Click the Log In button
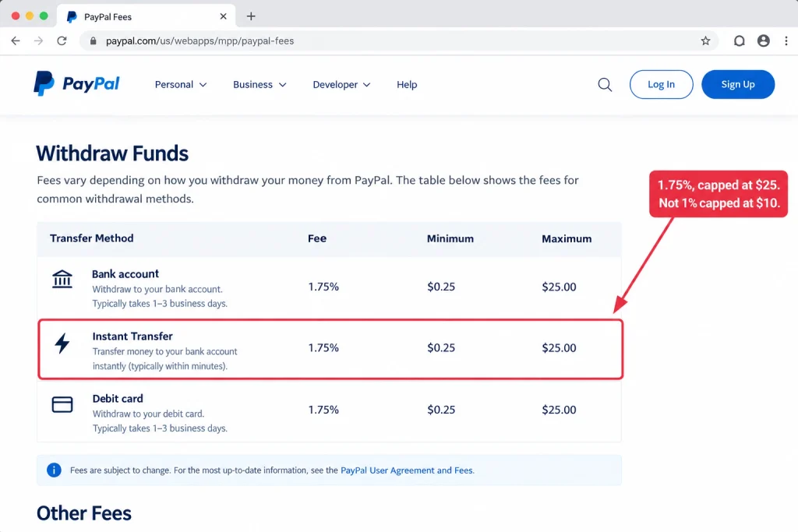The width and height of the screenshot is (798, 532). [x=661, y=84]
